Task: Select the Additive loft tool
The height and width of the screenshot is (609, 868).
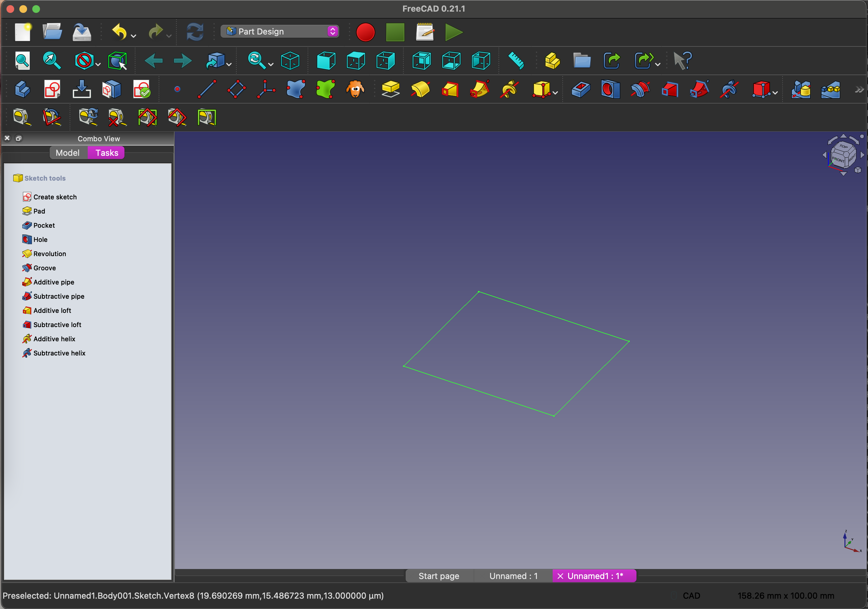Action: tap(53, 310)
